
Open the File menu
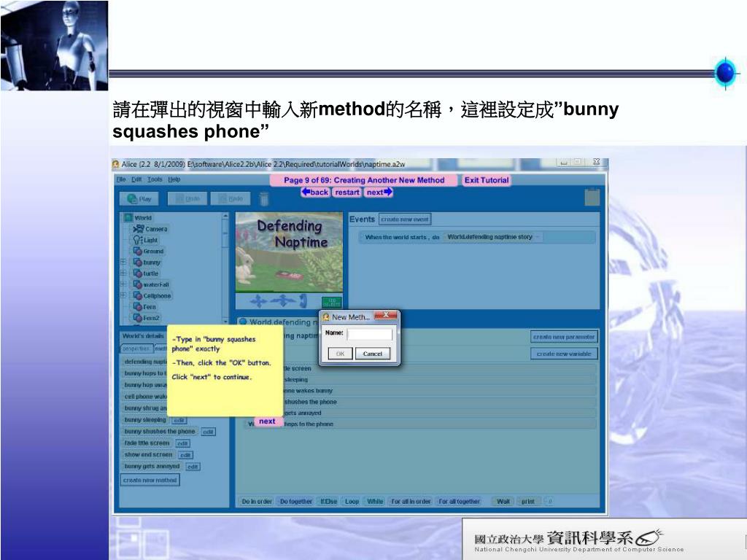click(122, 179)
